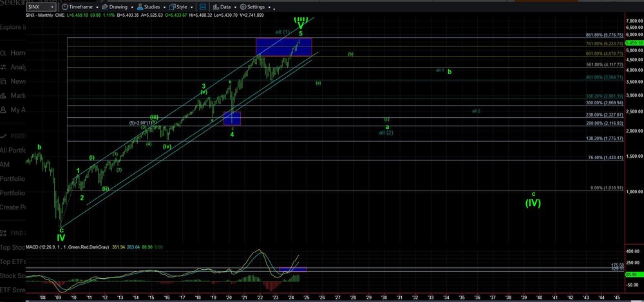
Task: Open the Style menu label
Action: point(182,7)
